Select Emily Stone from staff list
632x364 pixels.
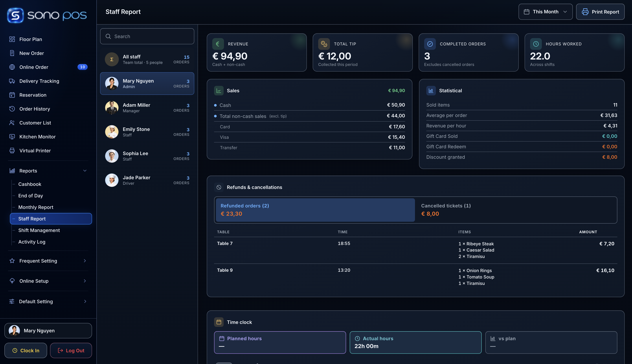pos(147,132)
